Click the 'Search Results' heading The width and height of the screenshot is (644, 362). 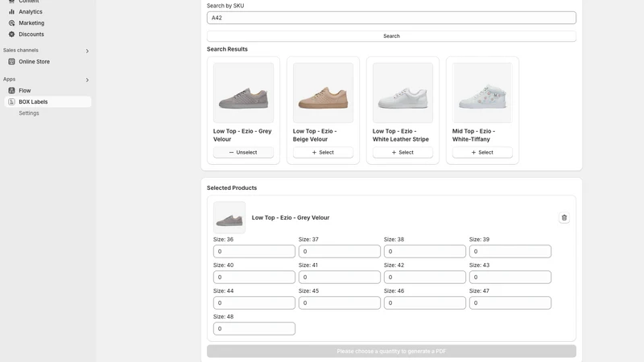click(x=227, y=49)
